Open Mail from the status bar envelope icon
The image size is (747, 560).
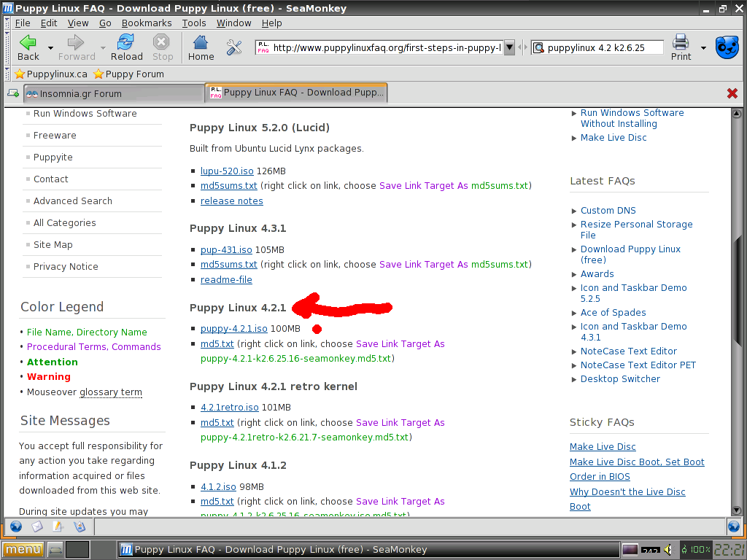pos(36,526)
